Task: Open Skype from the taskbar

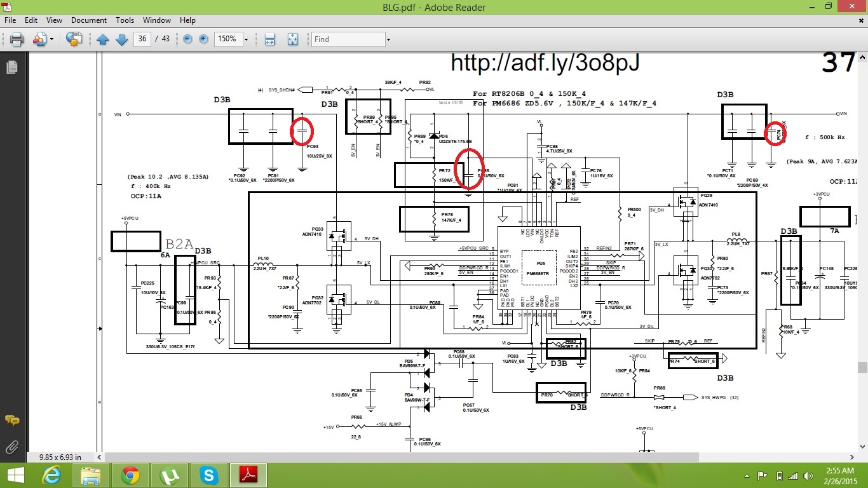Action: [x=208, y=475]
